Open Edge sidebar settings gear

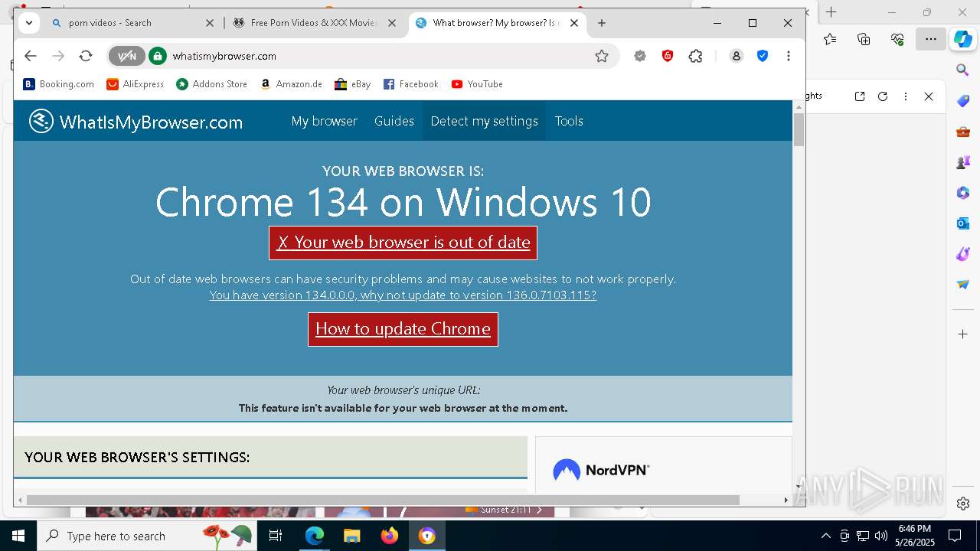[963, 504]
